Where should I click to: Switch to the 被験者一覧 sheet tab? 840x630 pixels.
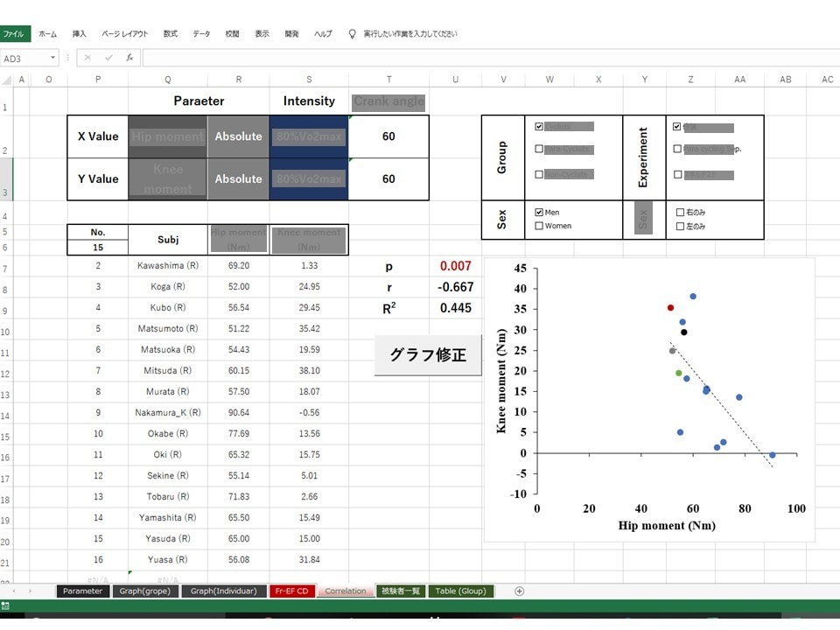(400, 591)
